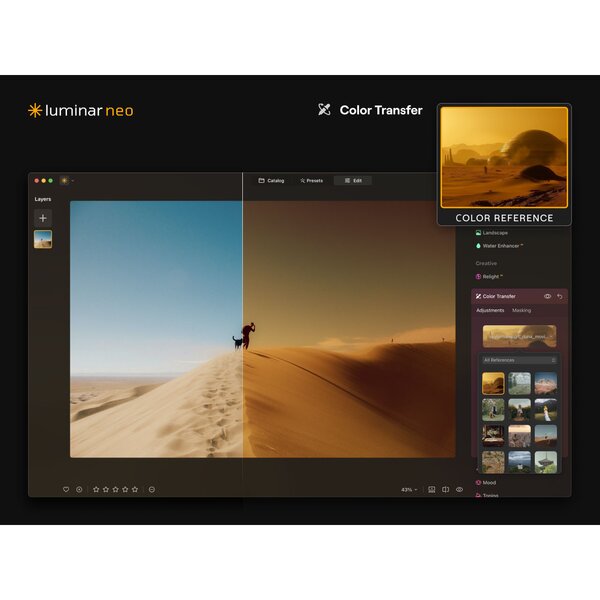Toggle the original preview eye icon in bottom bar
The height and width of the screenshot is (600, 600).
pos(459,489)
